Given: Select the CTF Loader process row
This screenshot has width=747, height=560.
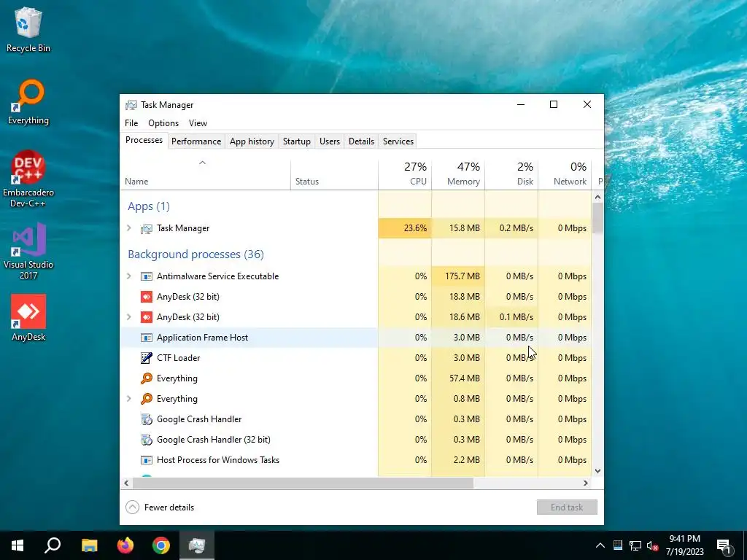Looking at the screenshot, I should point(356,358).
